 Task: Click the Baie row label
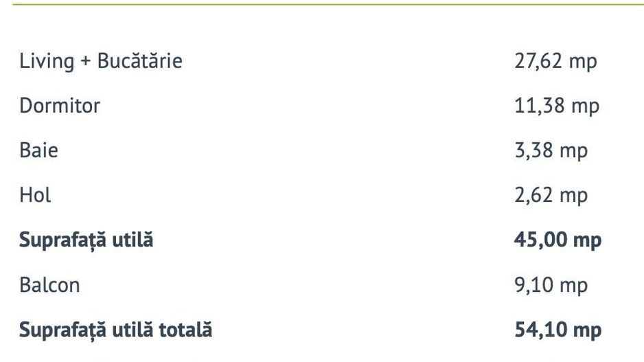pos(38,150)
